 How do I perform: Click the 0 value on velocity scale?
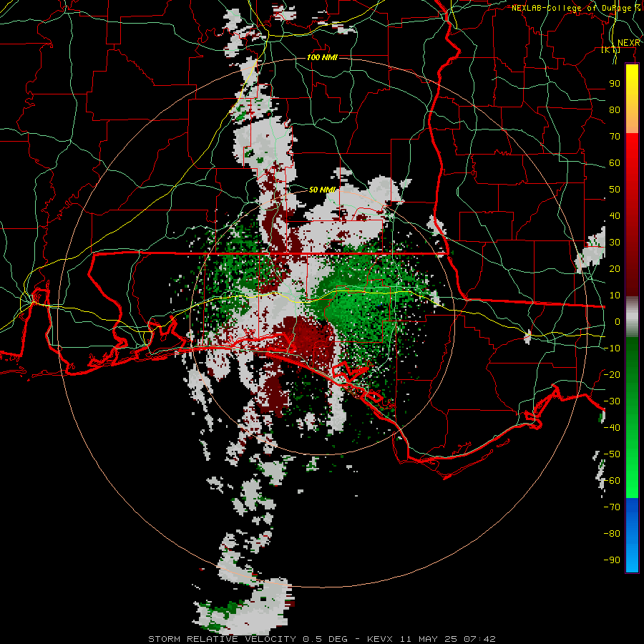click(618, 321)
